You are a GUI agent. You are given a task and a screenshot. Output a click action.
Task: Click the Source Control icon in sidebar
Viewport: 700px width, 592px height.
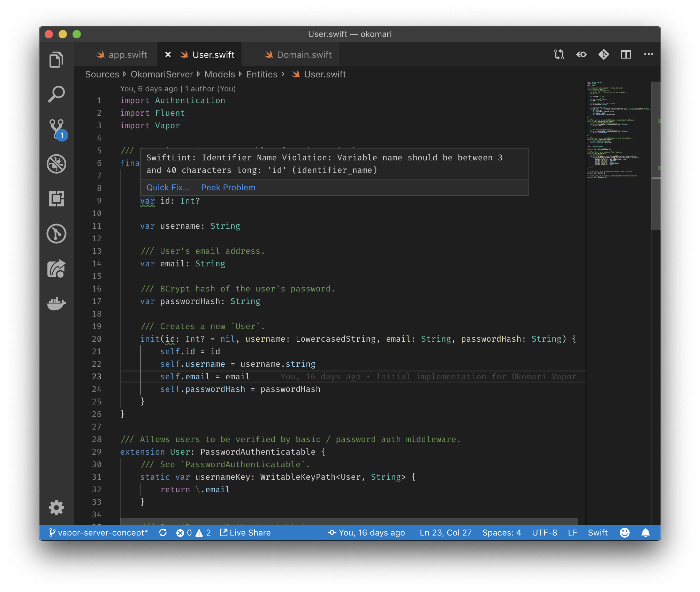56,128
